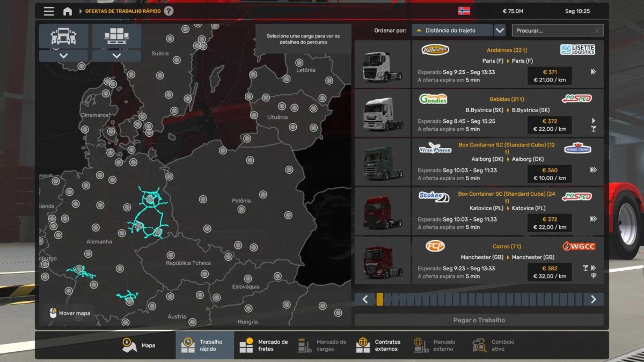Image resolution: width=644 pixels, height=362 pixels.
Task: Toggle sort by Distância do trajeto
Action: click(452, 31)
